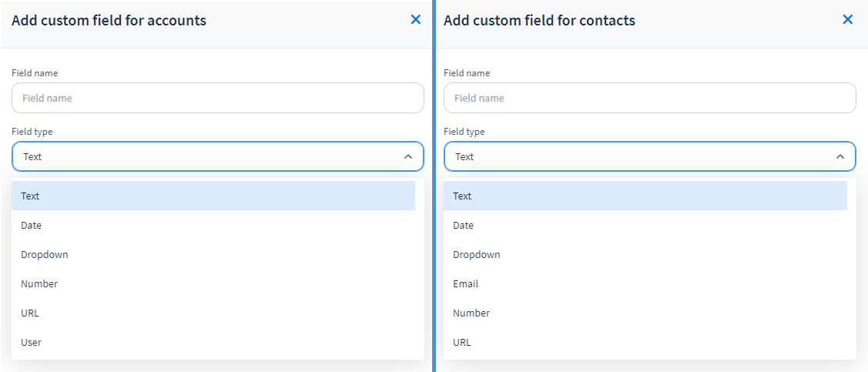Select User type in accounts list
This screenshot has width=868, height=372.
213,342
